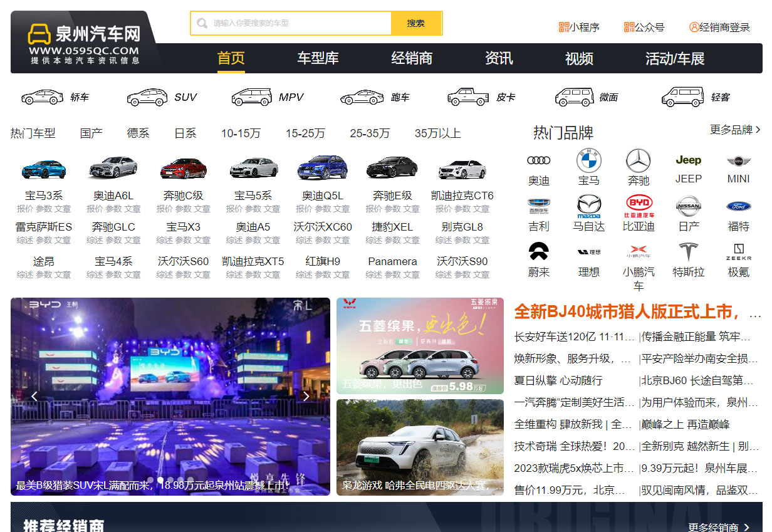Image resolution: width=772 pixels, height=532 pixels.
Task: Open the Panamera model link
Action: click(392, 261)
